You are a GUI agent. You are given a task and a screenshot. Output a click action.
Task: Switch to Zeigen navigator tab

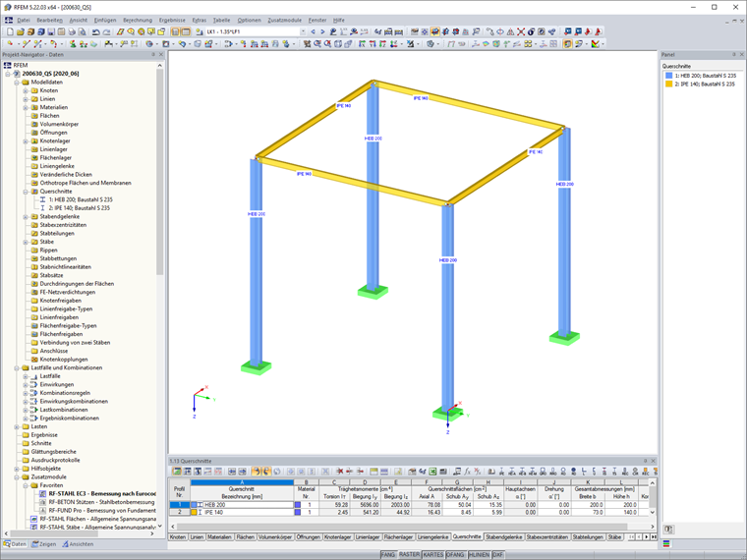[x=44, y=544]
